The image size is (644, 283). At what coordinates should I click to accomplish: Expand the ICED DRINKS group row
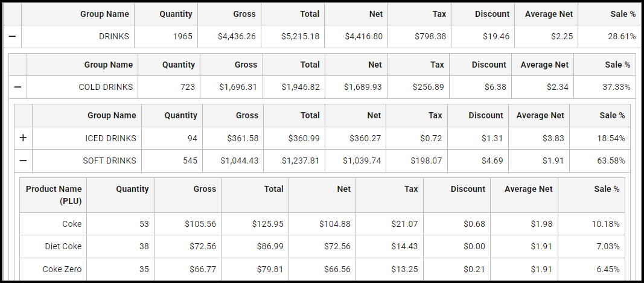23,138
